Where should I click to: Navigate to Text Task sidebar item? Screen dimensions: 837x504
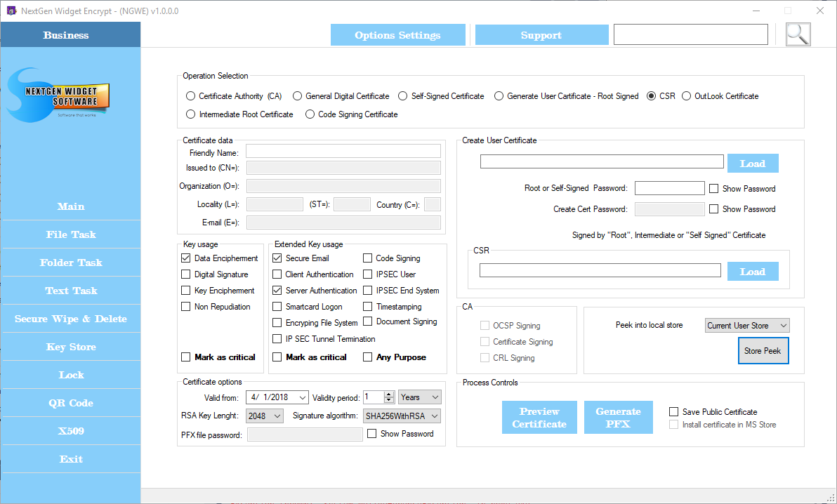click(x=71, y=291)
